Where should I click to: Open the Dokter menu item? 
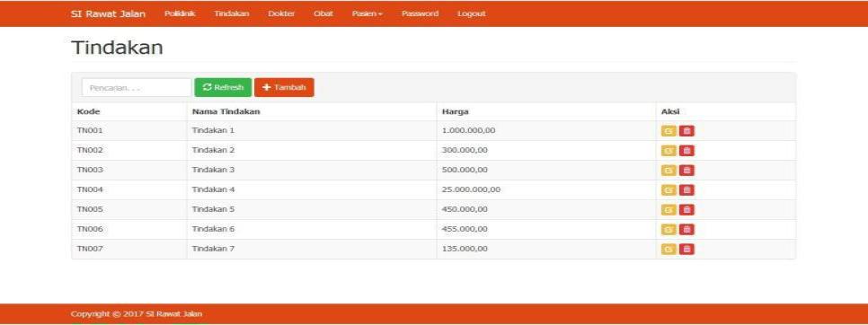point(281,13)
